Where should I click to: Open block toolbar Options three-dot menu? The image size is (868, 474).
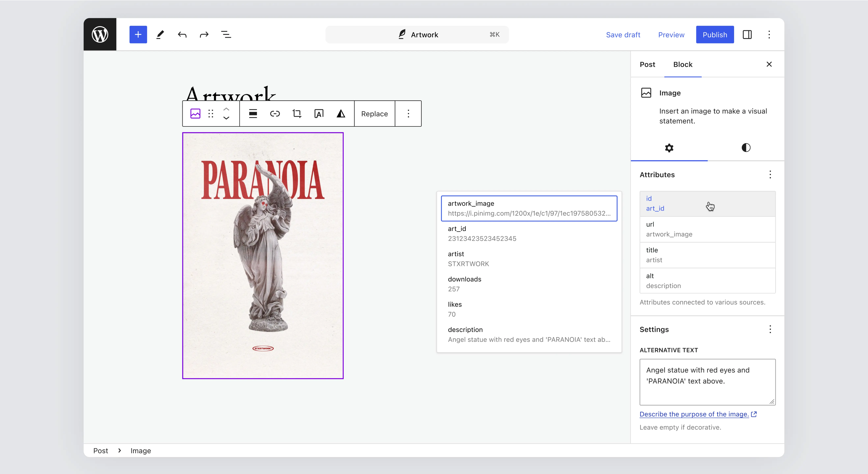click(x=408, y=114)
